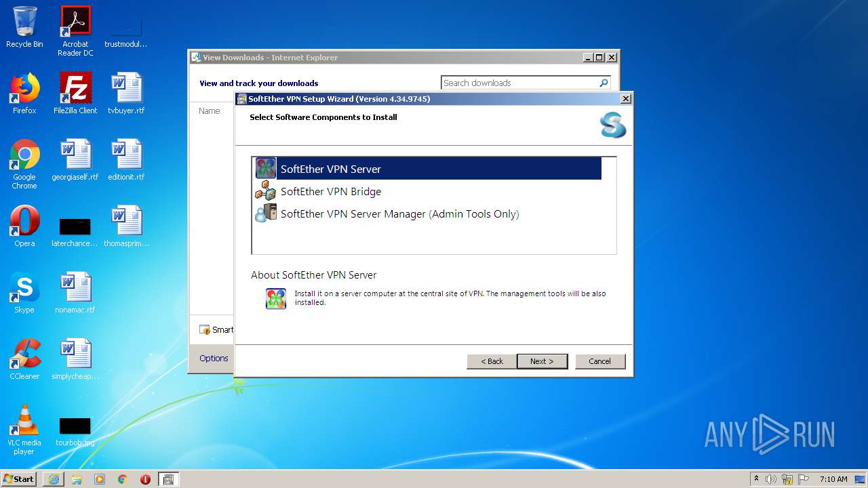The width and height of the screenshot is (868, 488).
Task: Click Name column header in View Downloads
Action: [210, 110]
